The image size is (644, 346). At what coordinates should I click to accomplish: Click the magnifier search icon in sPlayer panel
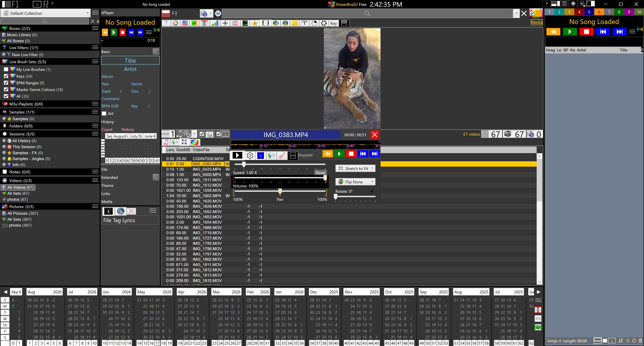[120, 211]
